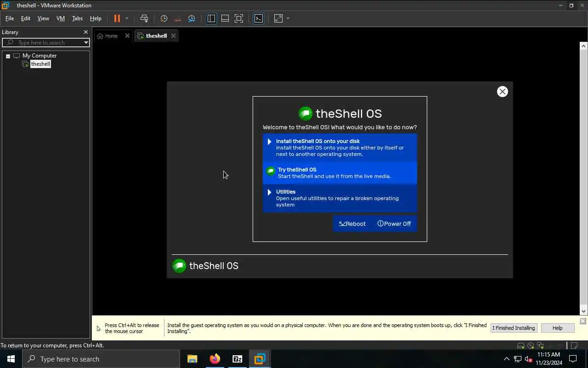Viewport: 588px width, 368px height.
Task: Click the muted volume tray icon
Action: 528,359
